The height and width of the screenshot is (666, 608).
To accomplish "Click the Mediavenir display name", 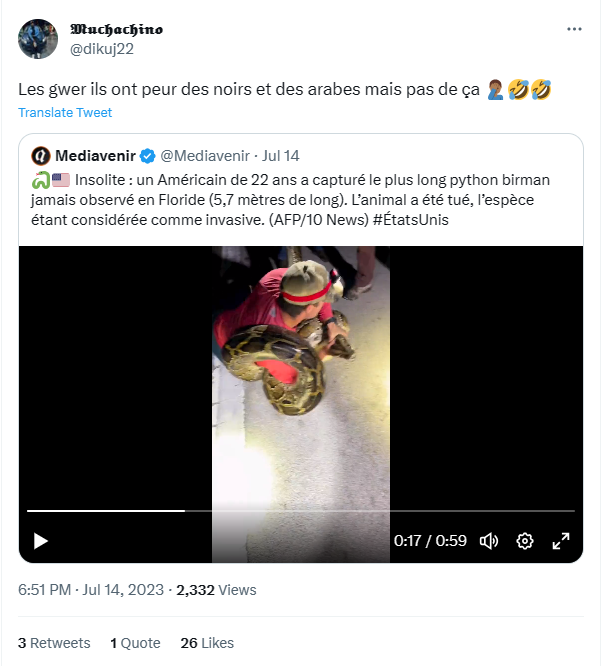I will (x=96, y=156).
